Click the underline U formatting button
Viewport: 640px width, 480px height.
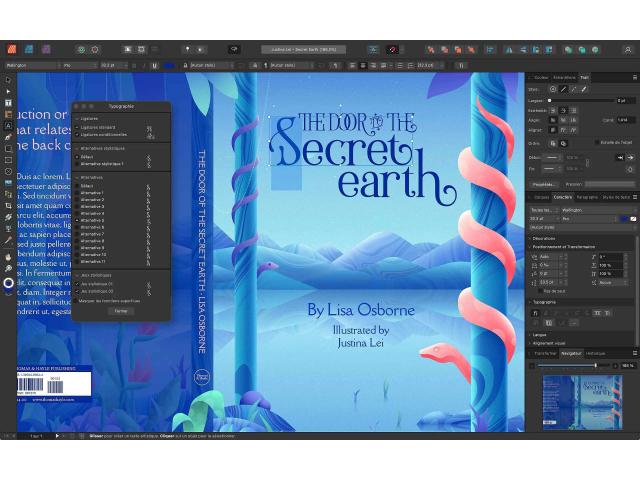tap(155, 66)
